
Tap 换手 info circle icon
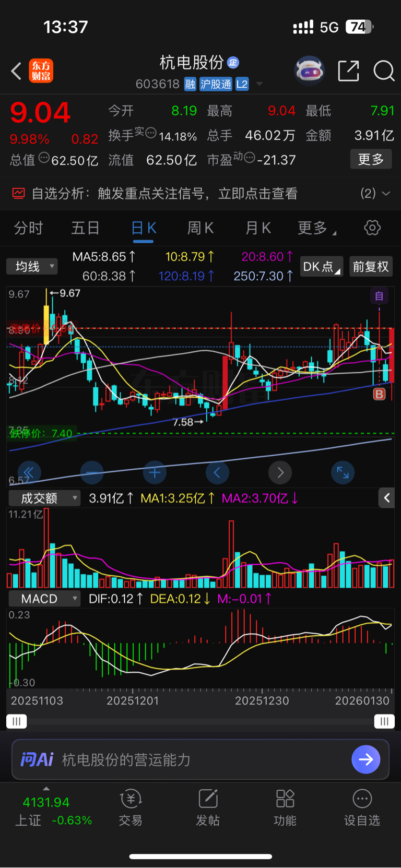tap(150, 133)
